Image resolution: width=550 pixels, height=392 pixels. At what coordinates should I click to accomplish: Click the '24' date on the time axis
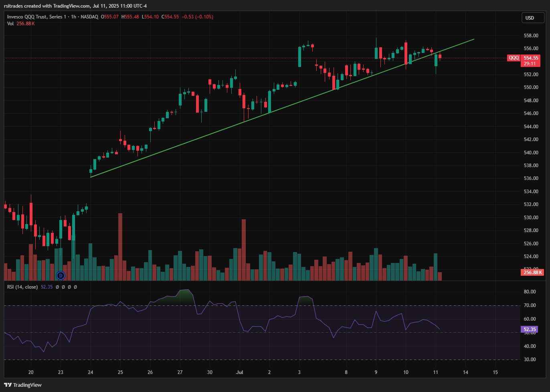tap(91, 372)
